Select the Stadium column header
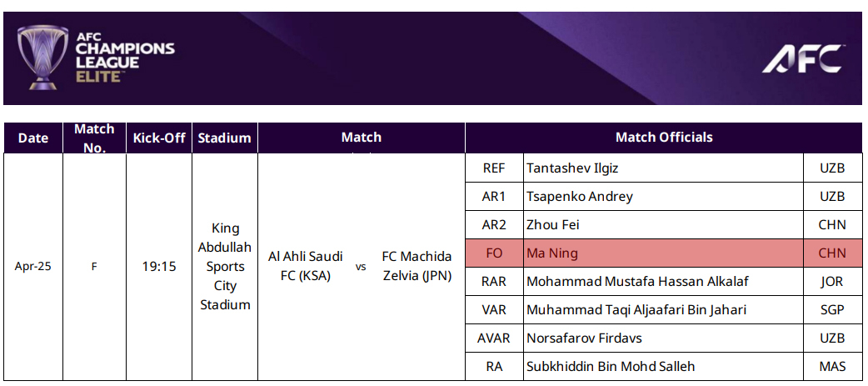Image resolution: width=868 pixels, height=386 pixels. pos(224,138)
